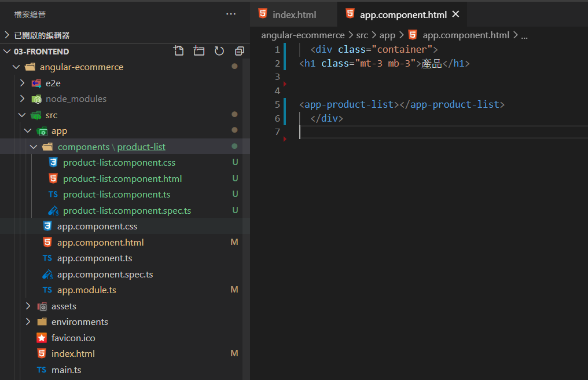The width and height of the screenshot is (588, 380).
Task: Click the product-list folder path link
Action: coord(141,147)
